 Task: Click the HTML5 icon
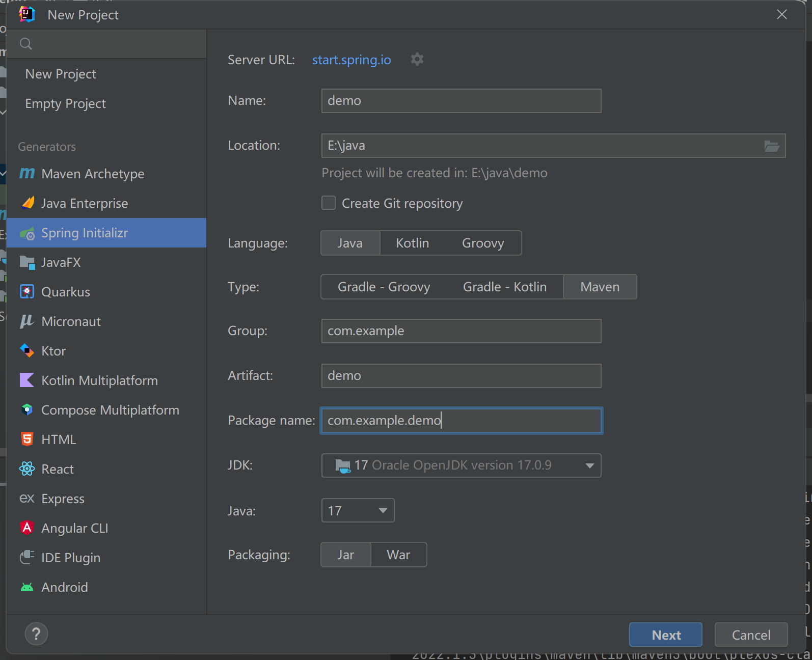[27, 439]
